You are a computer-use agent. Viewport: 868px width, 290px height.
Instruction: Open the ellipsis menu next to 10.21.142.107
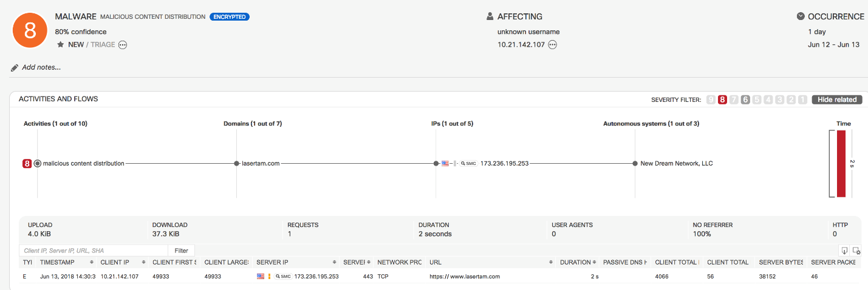pyautogui.click(x=552, y=45)
